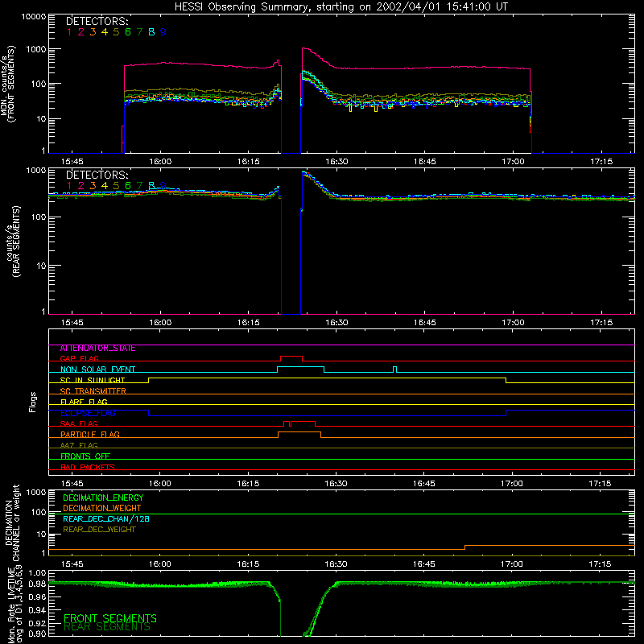Click the PARTICLE_FLAG label
Viewport: 644px width, 644px height.
(x=90, y=435)
